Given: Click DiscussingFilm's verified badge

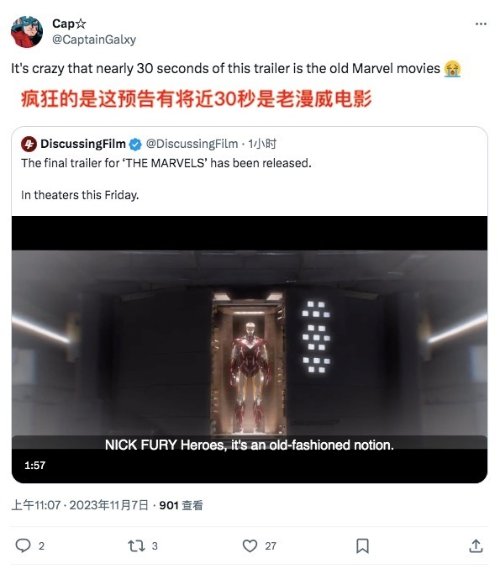Looking at the screenshot, I should tap(135, 144).
